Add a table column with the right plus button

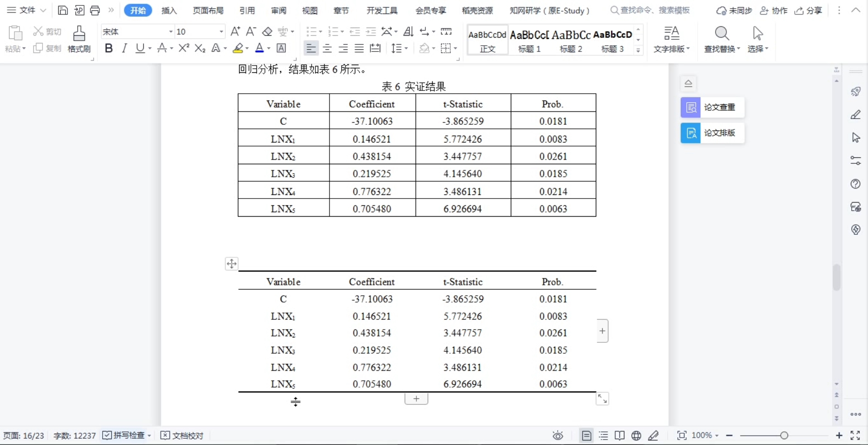tap(602, 331)
